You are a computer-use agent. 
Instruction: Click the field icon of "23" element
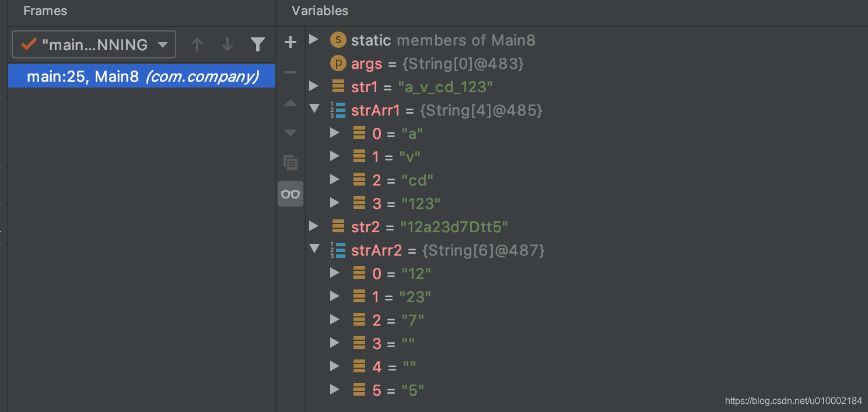point(359,296)
